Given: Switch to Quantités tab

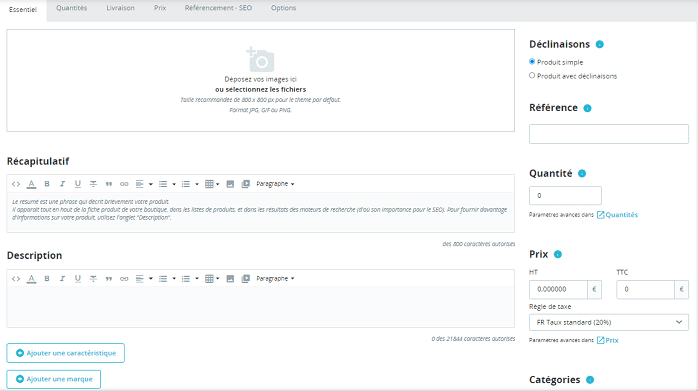Looking at the screenshot, I should click(x=72, y=8).
